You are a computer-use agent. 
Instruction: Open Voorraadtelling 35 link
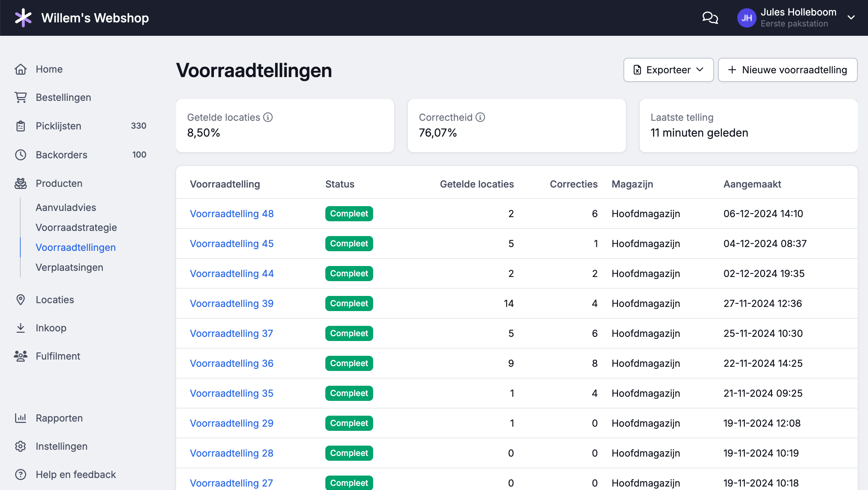click(x=232, y=393)
